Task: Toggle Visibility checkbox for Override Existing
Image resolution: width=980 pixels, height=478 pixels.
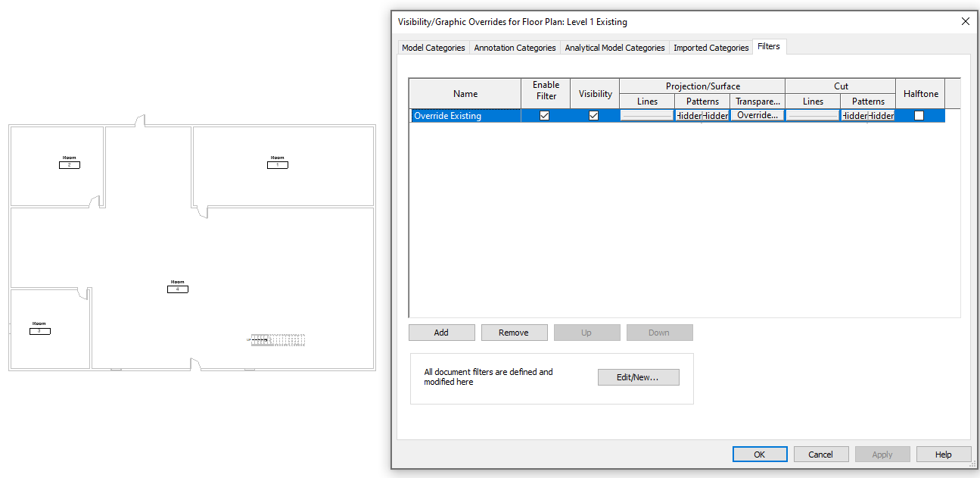Action: [x=593, y=116]
